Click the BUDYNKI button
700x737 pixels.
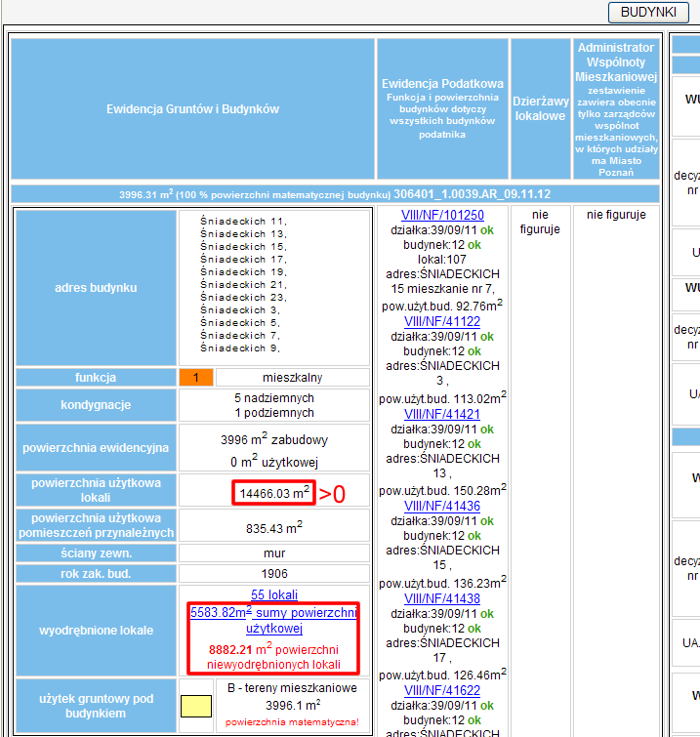click(x=648, y=12)
